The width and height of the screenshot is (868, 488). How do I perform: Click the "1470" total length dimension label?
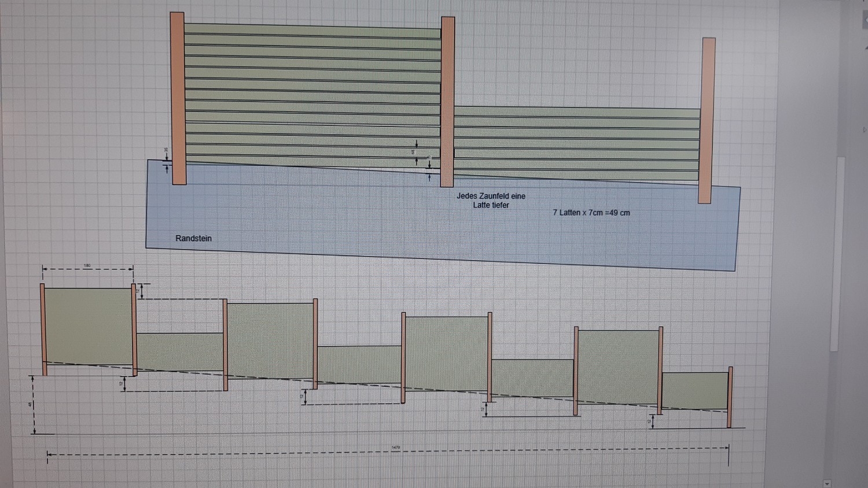click(x=396, y=448)
